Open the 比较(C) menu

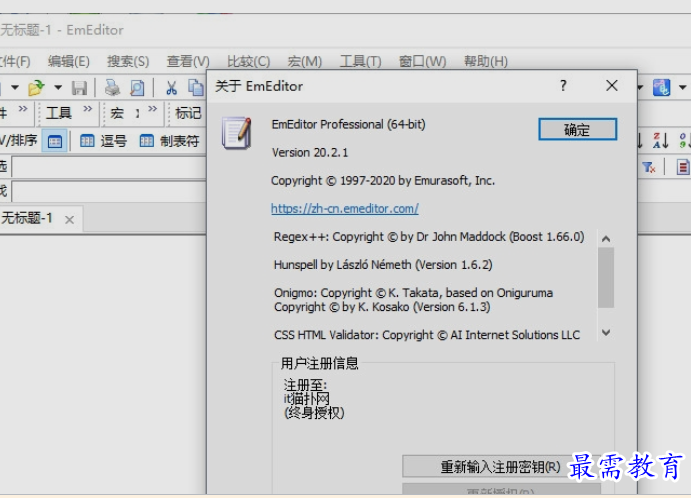tap(249, 61)
